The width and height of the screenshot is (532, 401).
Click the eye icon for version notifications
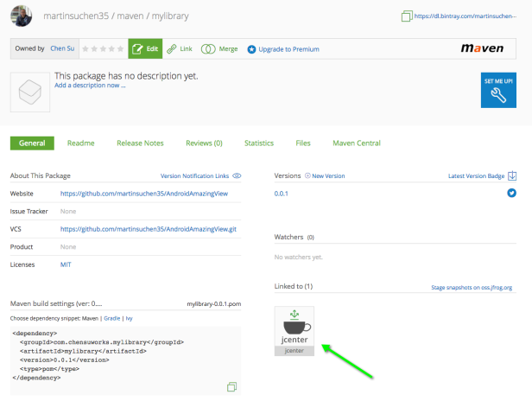pos(237,176)
